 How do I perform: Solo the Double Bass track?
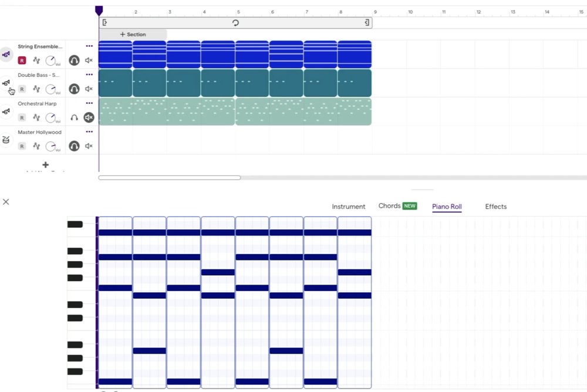[74, 89]
